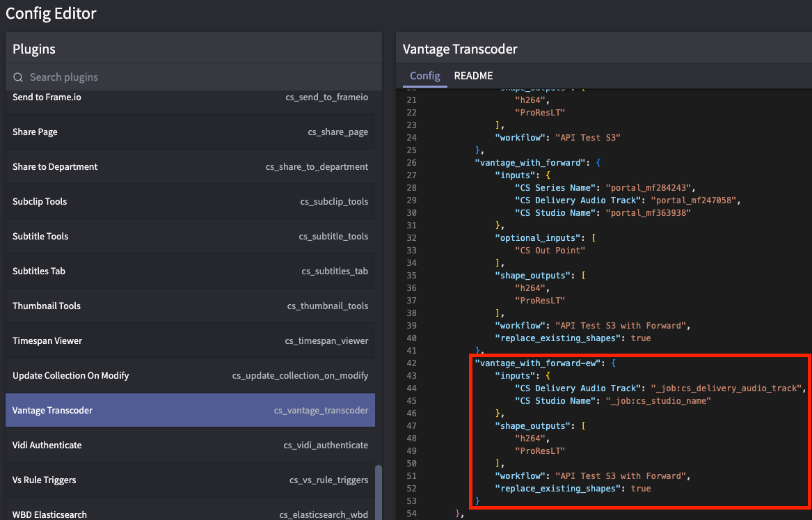
Task: Click the cs_vantage_transcoder identifier text
Action: (x=321, y=410)
